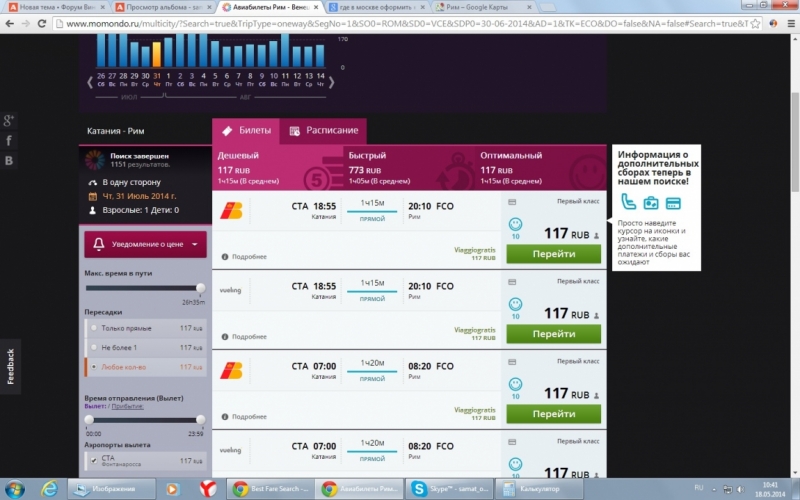This screenshot has width=800, height=500.
Task: Switch to 'Новая тема' forum browser tab
Action: tap(56, 7)
